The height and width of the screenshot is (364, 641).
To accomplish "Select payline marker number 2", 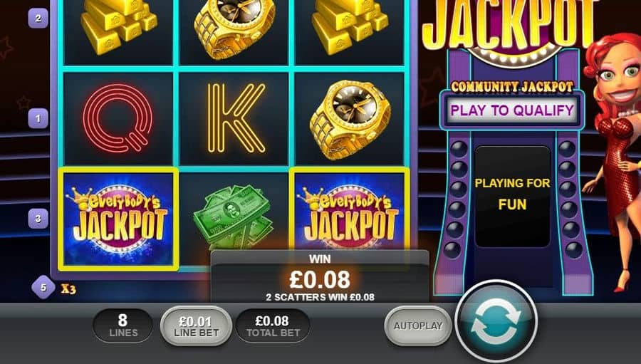I will (38, 19).
